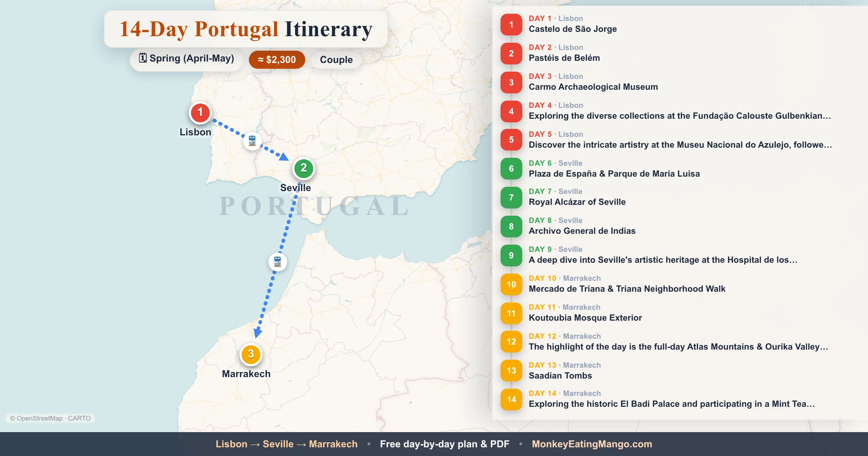868x456 pixels.
Task: Click the Royal Alcázar of Seville entry
Action: [577, 202]
